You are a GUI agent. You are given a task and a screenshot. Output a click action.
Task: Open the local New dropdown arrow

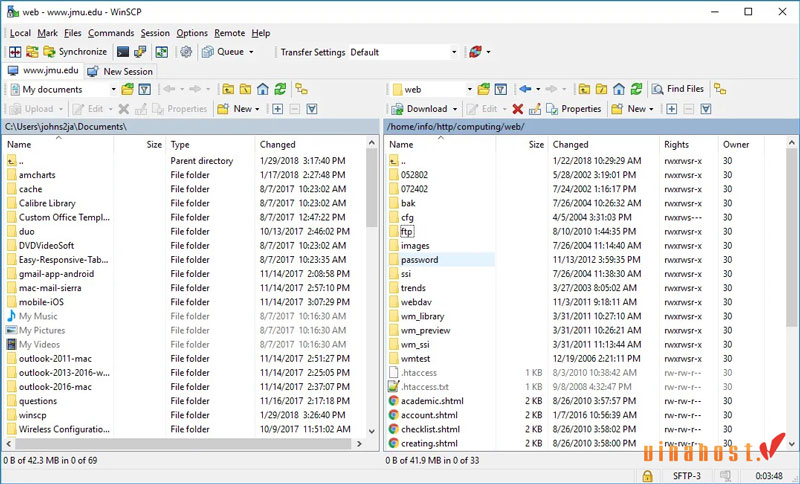pyautogui.click(x=257, y=109)
